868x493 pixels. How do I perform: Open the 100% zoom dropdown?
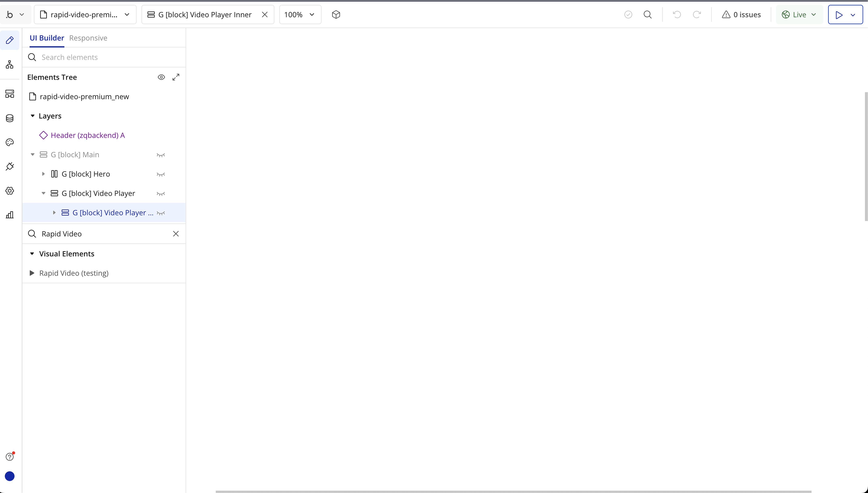(300, 15)
